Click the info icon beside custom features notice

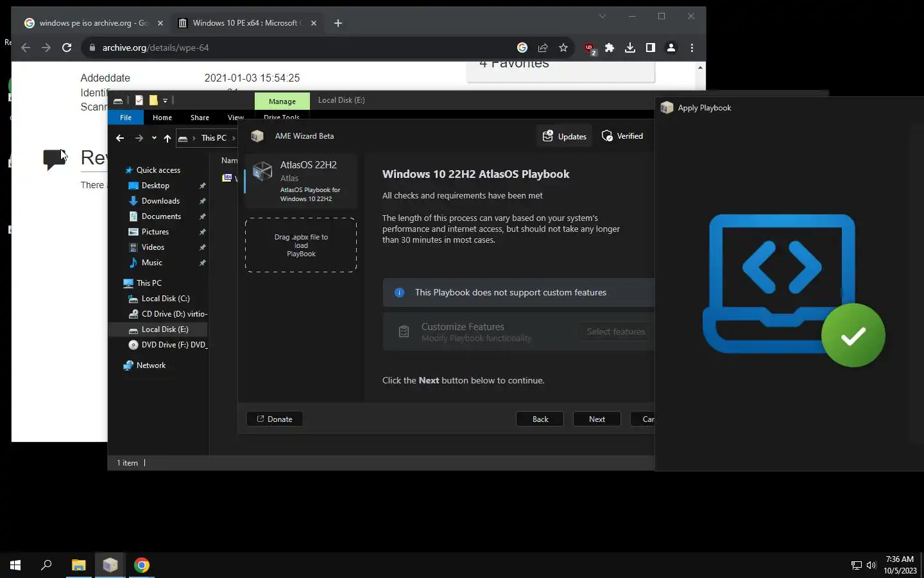pos(399,292)
